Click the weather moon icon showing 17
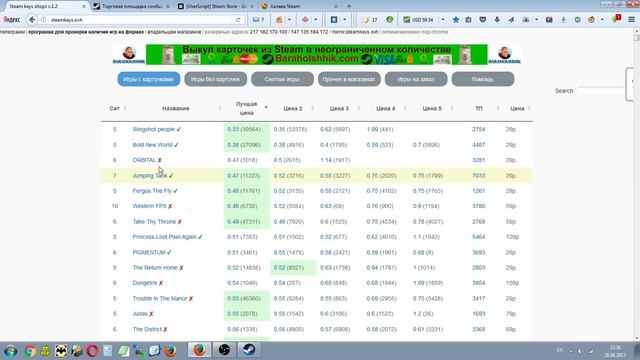The width and height of the screenshot is (640, 360). click(x=370, y=20)
